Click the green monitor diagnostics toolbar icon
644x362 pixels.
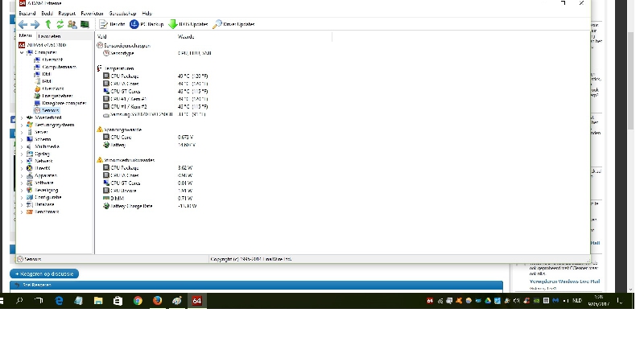(x=85, y=24)
